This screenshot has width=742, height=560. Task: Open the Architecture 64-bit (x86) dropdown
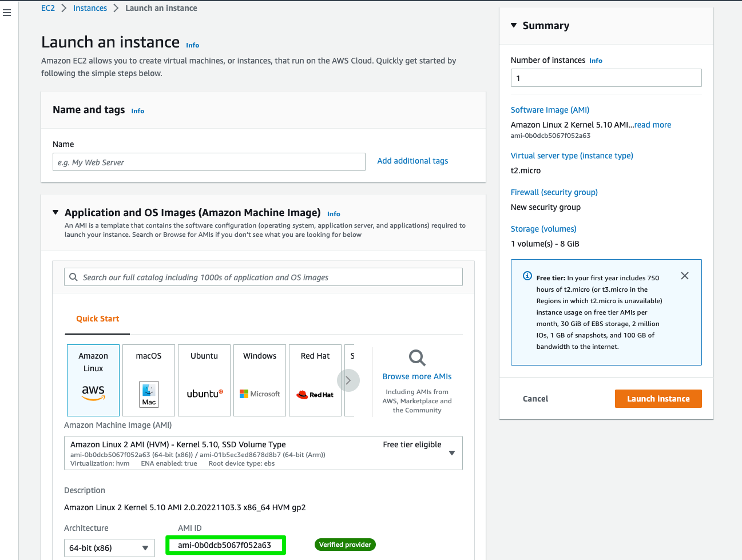tap(109, 548)
